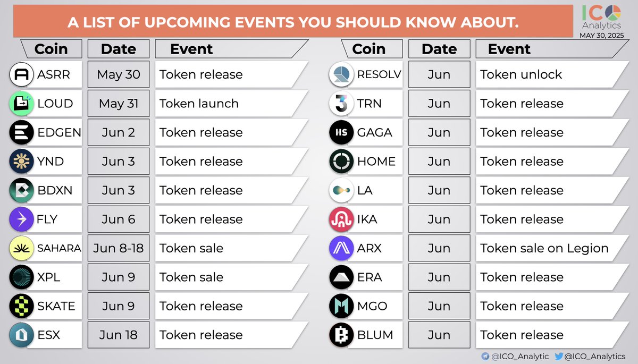Click the left Coin column header
Image resolution: width=638 pixels, height=364 pixels.
pyautogui.click(x=50, y=49)
